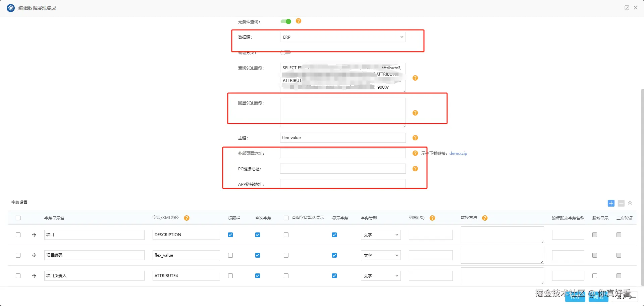Select row checkbox for 项目编码
This screenshot has width=644, height=306.
pyautogui.click(x=18, y=255)
